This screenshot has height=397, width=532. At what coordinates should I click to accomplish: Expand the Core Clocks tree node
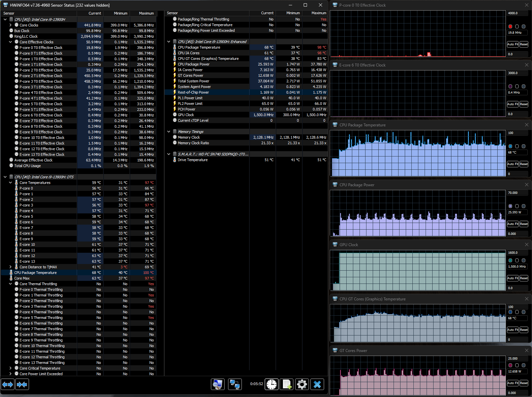tap(11, 25)
